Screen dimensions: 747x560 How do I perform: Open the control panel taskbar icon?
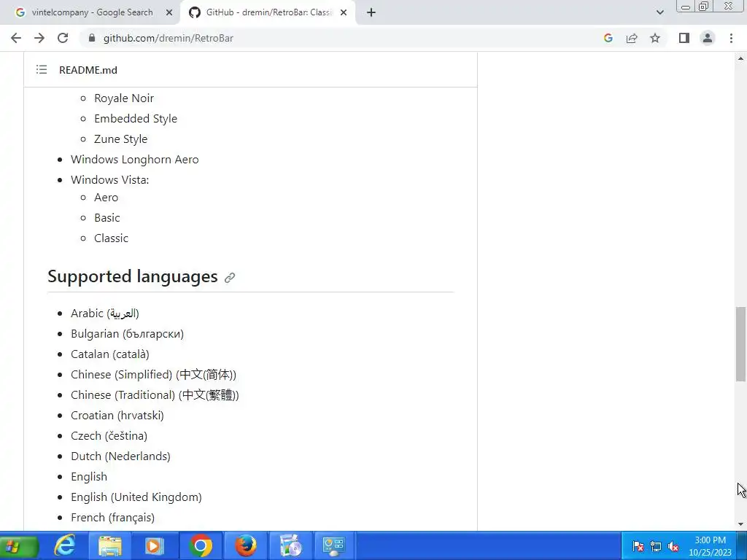pos(333,545)
